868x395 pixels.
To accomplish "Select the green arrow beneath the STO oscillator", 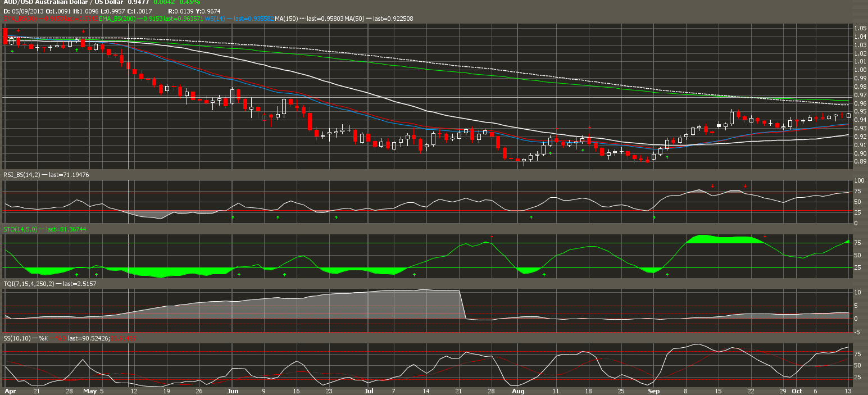I will click(x=239, y=274).
